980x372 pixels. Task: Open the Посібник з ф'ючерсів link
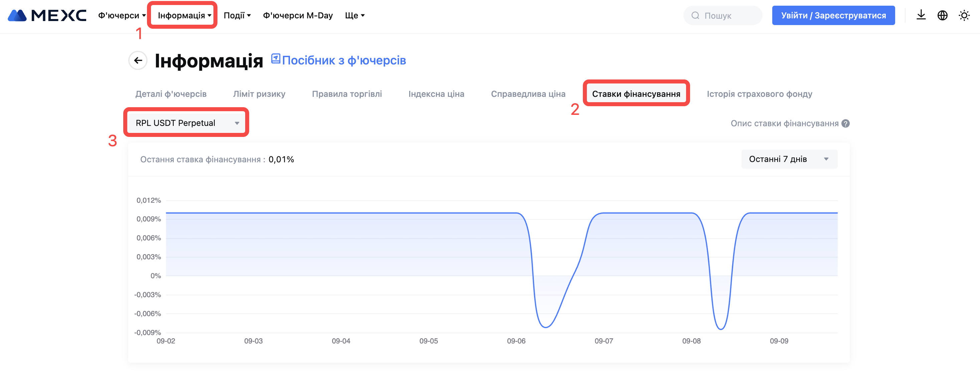pos(343,60)
